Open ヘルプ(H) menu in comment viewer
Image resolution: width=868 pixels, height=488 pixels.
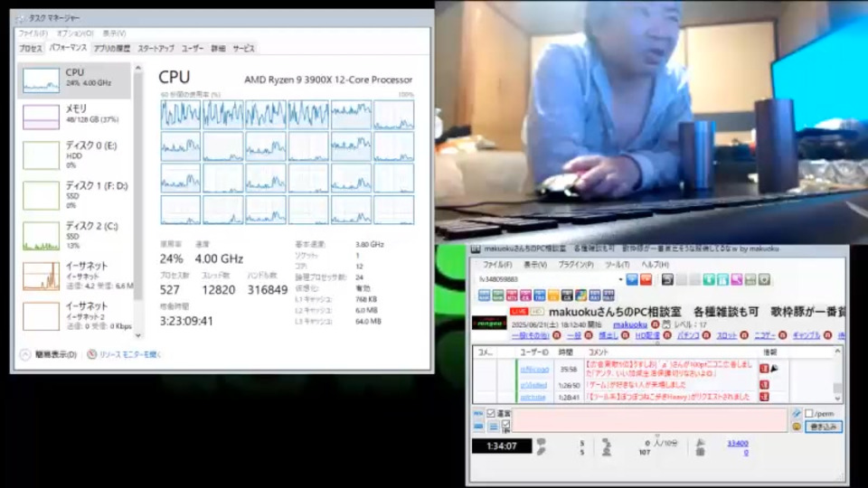click(x=656, y=265)
